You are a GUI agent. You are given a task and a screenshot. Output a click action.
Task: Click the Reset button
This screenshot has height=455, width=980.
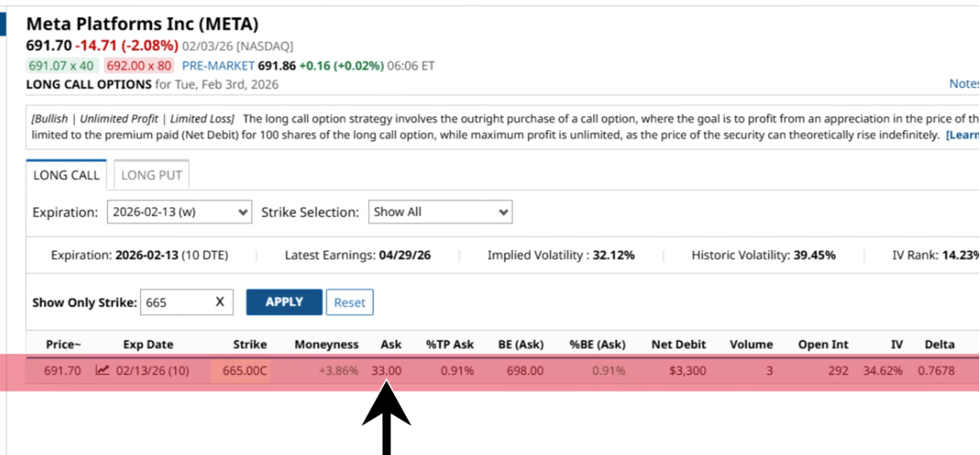349,302
